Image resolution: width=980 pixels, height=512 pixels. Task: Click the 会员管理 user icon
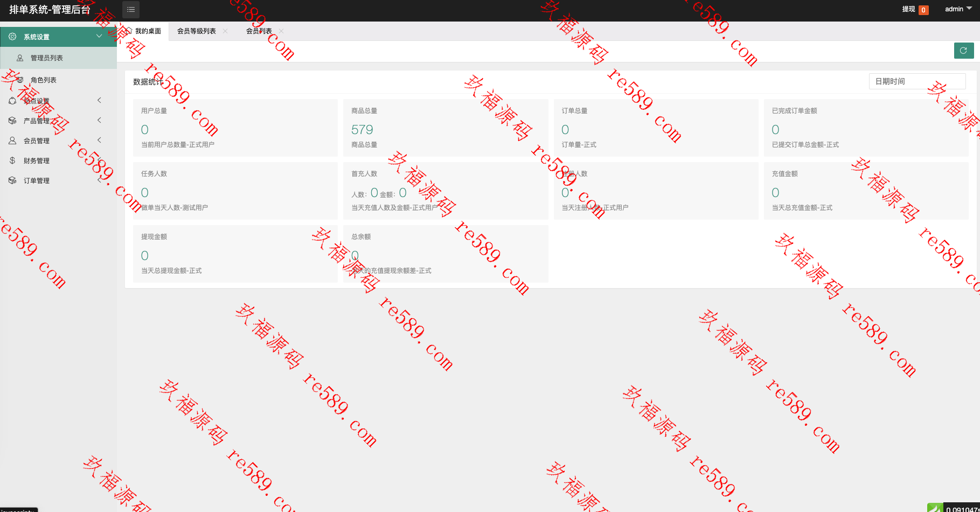[12, 141]
